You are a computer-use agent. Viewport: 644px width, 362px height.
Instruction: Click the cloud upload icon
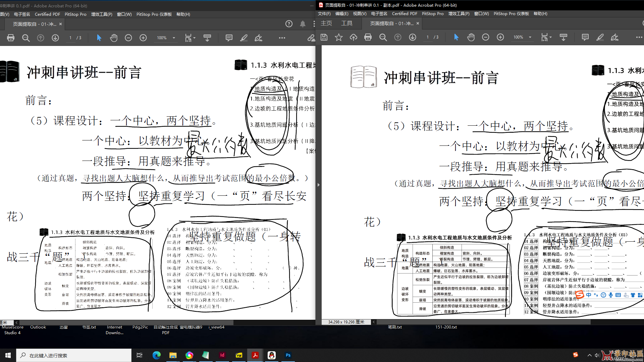(x=354, y=37)
